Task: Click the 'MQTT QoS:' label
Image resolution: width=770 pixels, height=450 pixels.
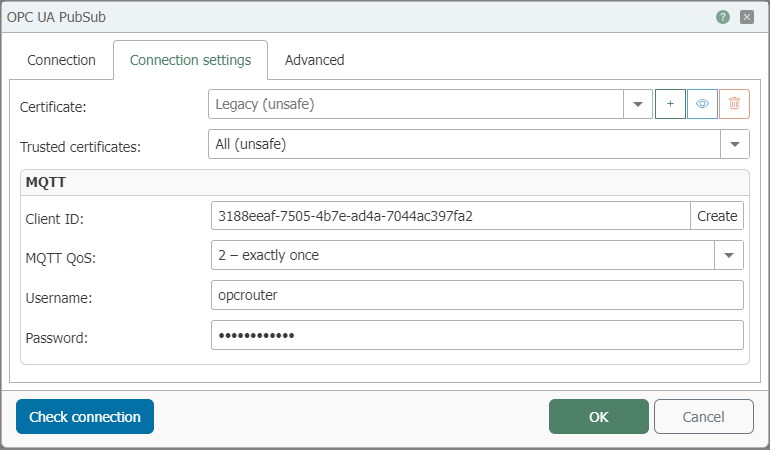Action: [x=60, y=258]
